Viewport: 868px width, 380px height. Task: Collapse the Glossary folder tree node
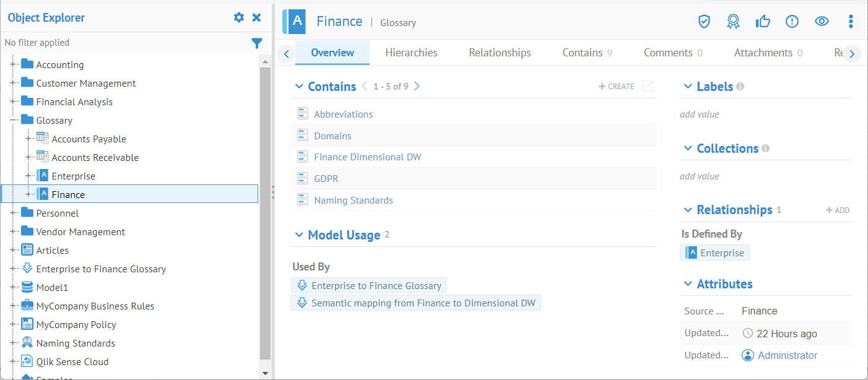(13, 120)
